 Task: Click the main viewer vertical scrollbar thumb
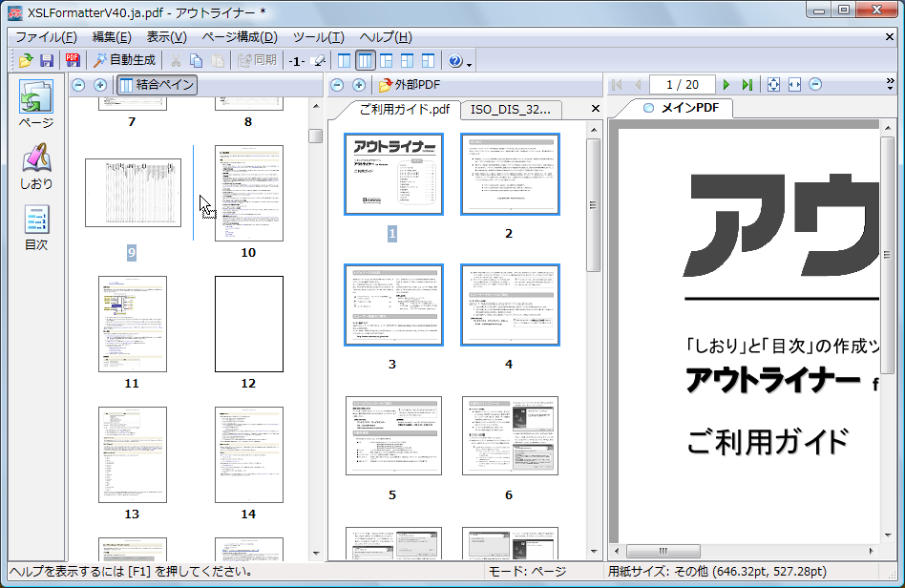[x=887, y=255]
